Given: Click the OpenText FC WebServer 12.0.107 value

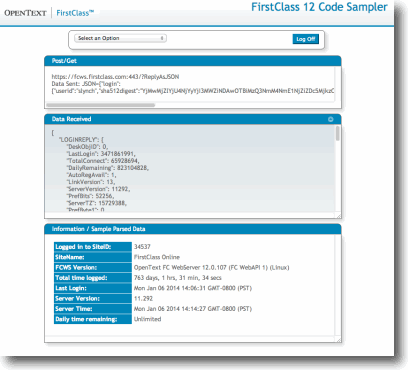Looking at the screenshot, I should click(212, 267).
